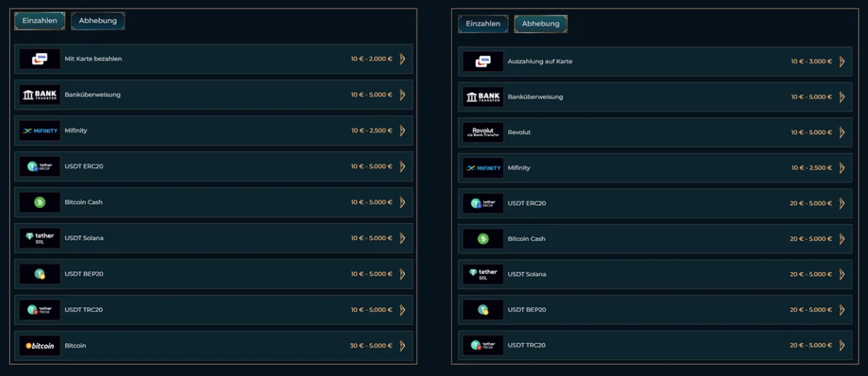This screenshot has width=868, height=376.
Task: Select the Tether SOL icon in the withdrawal panel
Action: pyautogui.click(x=483, y=274)
